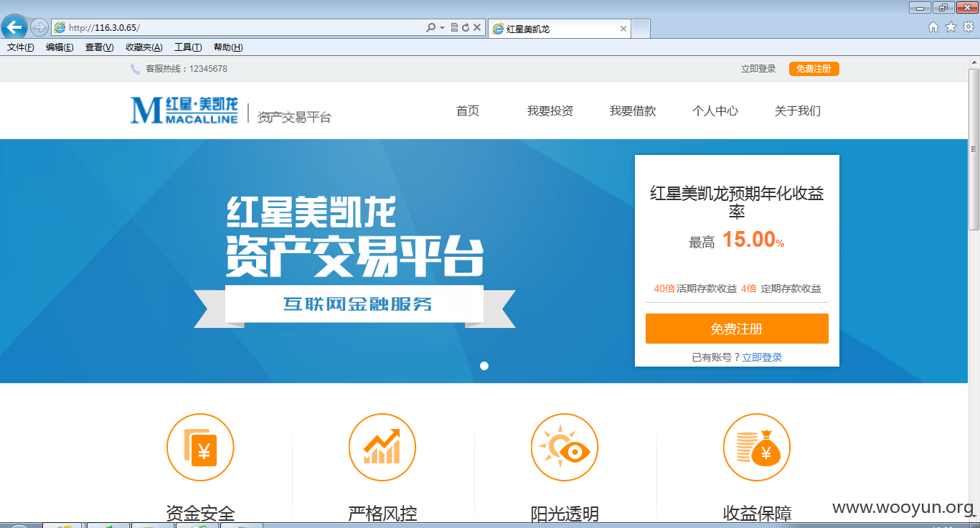This screenshot has width=980, height=528.
Task: Open the 工具(T) menu
Action: (x=188, y=47)
